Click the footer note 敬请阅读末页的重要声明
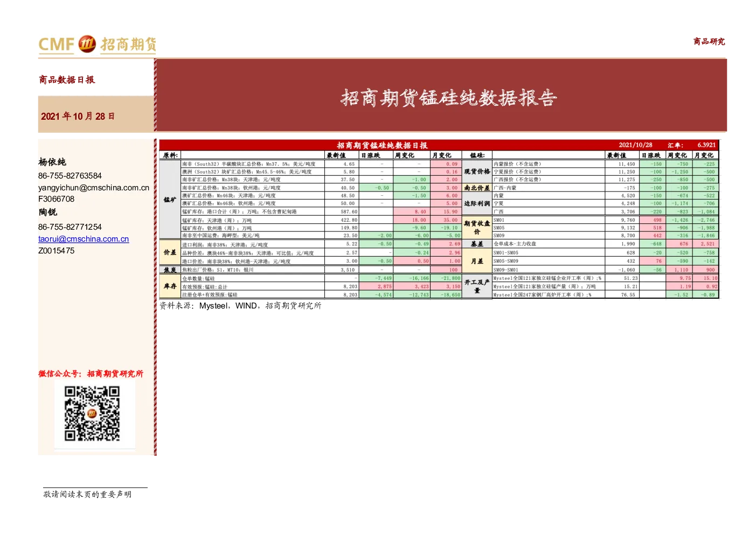The height and width of the screenshot is (535, 756). pos(87,494)
